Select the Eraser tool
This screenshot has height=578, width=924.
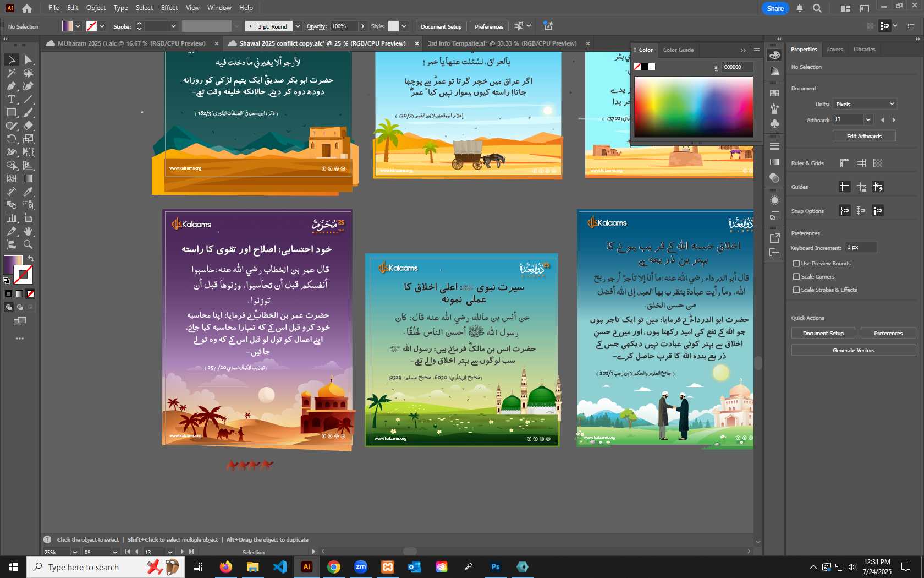coord(28,126)
